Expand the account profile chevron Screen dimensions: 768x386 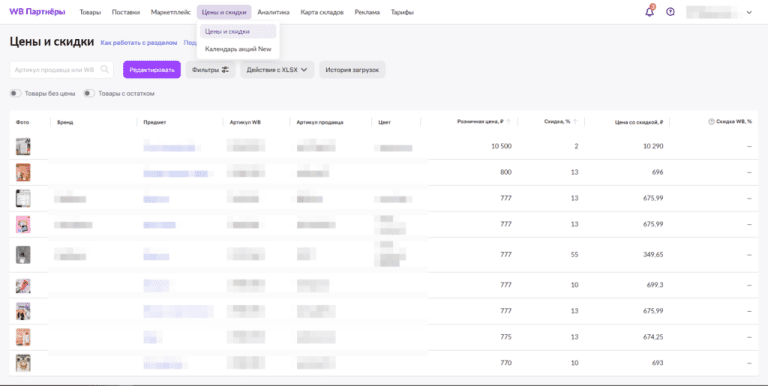[x=749, y=12]
